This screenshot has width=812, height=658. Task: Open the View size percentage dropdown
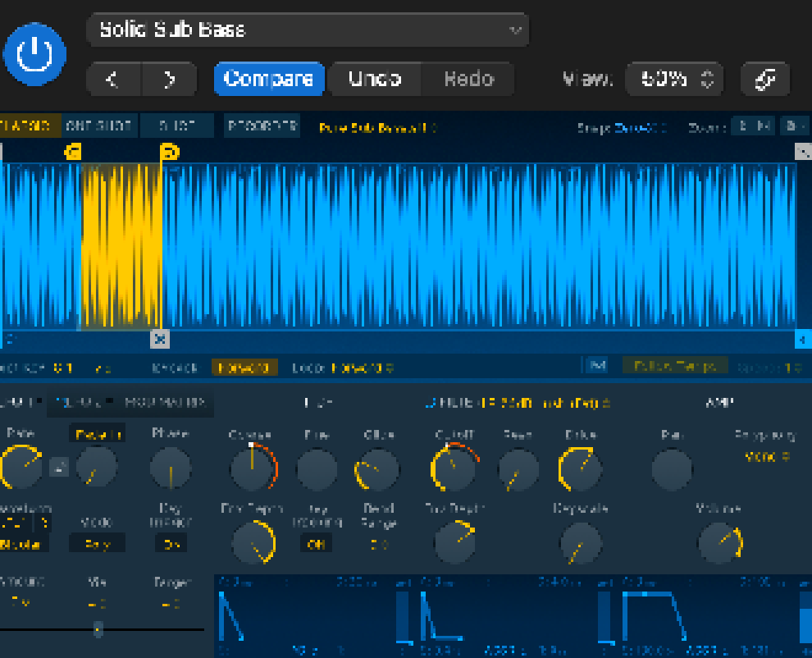(674, 80)
